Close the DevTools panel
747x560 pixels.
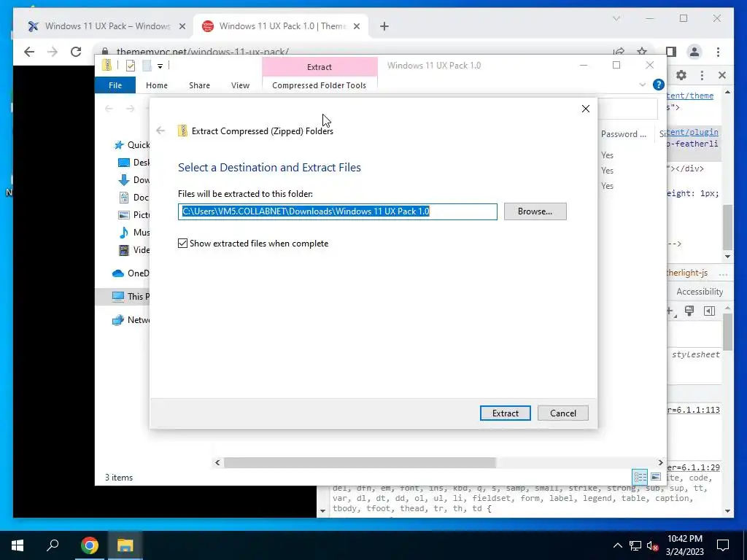pyautogui.click(x=721, y=75)
